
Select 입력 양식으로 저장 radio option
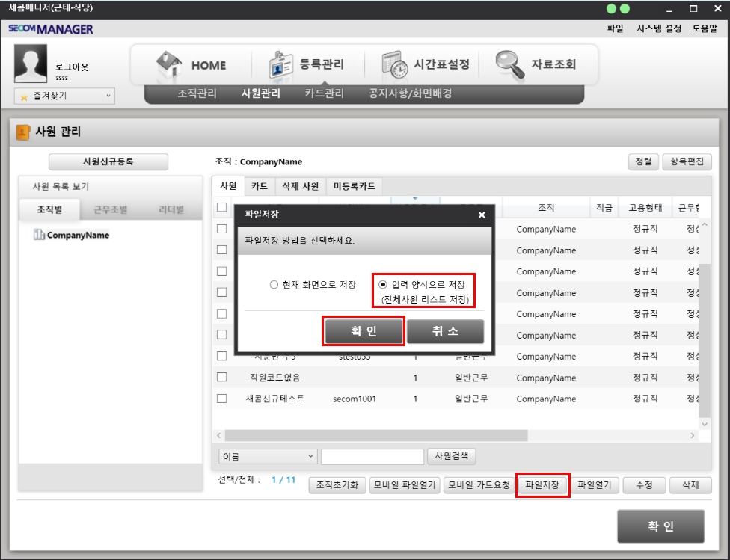pos(384,285)
